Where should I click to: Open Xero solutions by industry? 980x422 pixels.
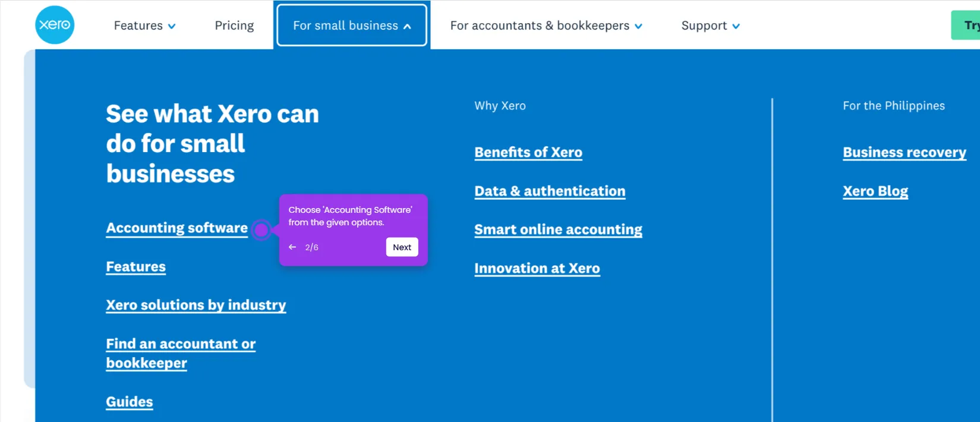(196, 306)
